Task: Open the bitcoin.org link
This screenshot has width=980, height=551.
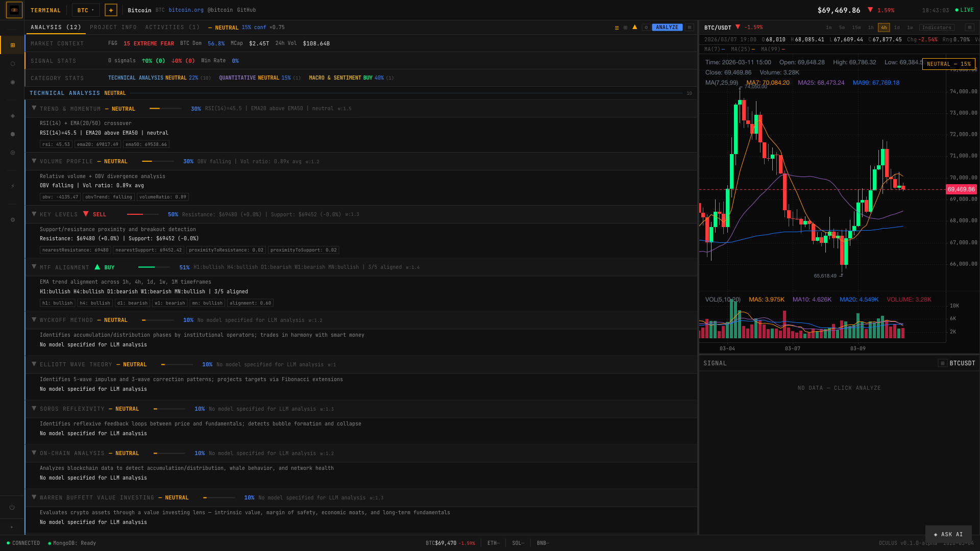Action: [x=186, y=10]
